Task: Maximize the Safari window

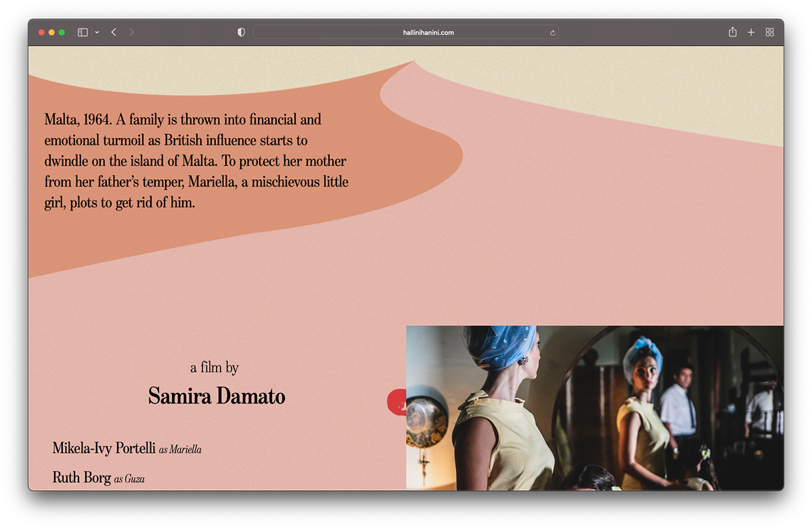Action: [62, 32]
